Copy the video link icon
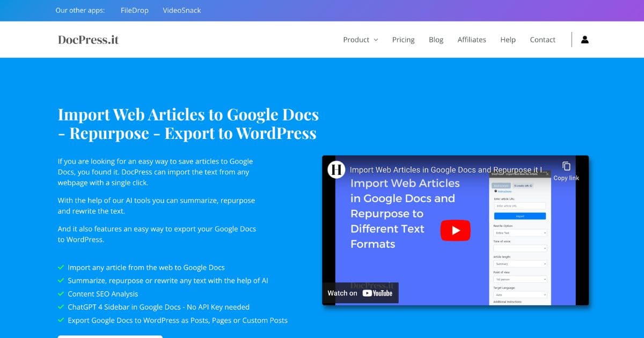The height and width of the screenshot is (338, 644). [566, 166]
